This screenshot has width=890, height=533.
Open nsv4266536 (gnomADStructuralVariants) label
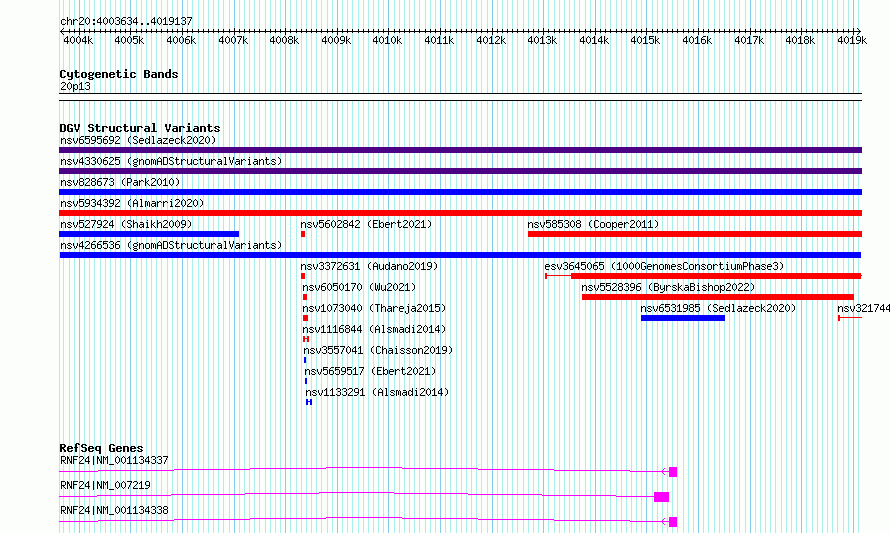[x=171, y=245]
